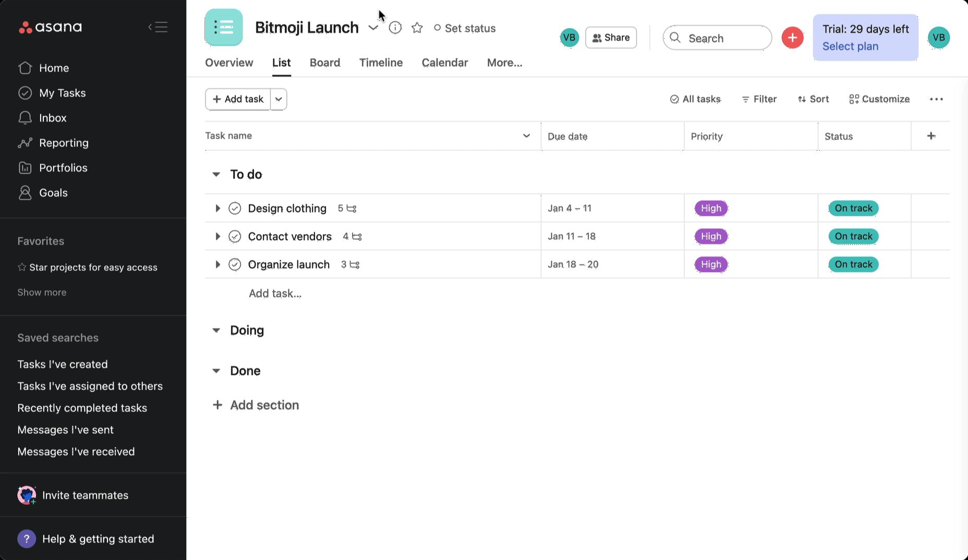Mark Design clothing task complete

tap(235, 209)
